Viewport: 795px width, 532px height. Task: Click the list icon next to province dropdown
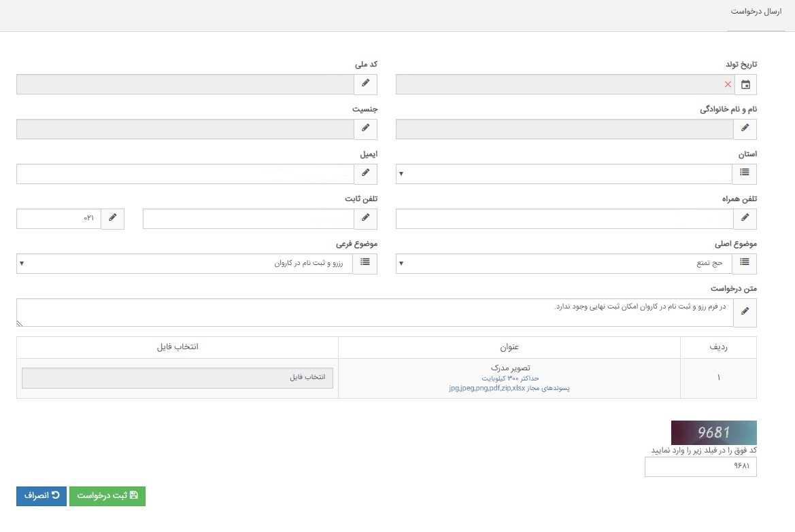[x=745, y=174]
